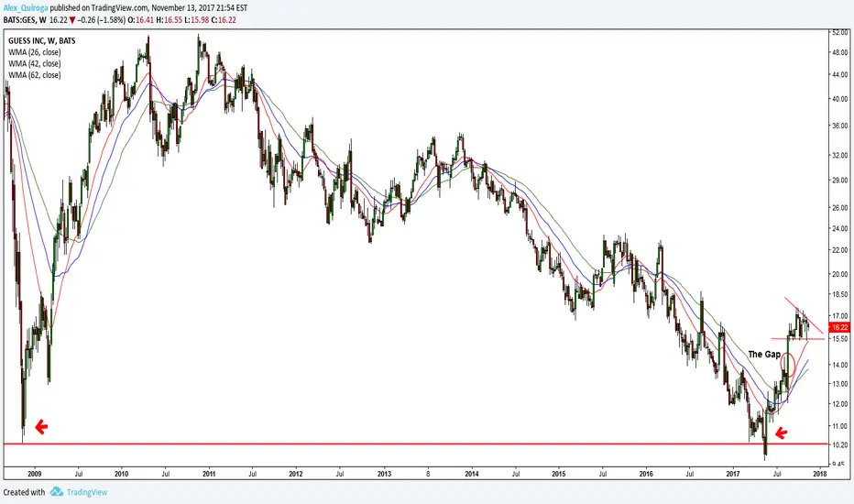Select the WMA (42, close) indicator label
The image size is (854, 504).
[x=34, y=64]
